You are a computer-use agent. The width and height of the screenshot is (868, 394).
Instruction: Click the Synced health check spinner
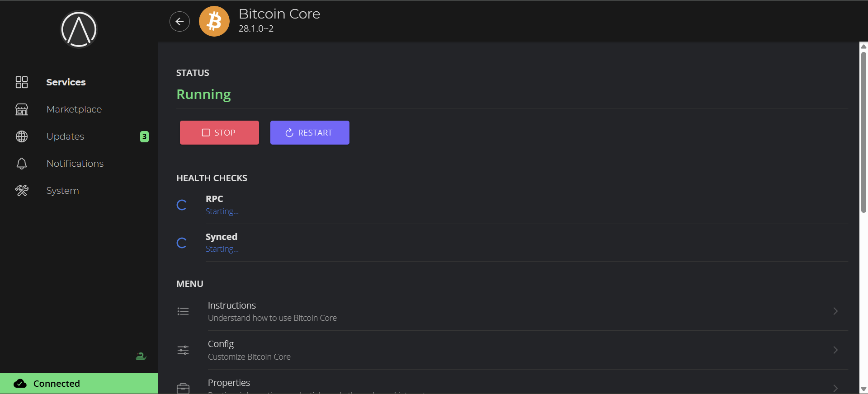tap(182, 243)
